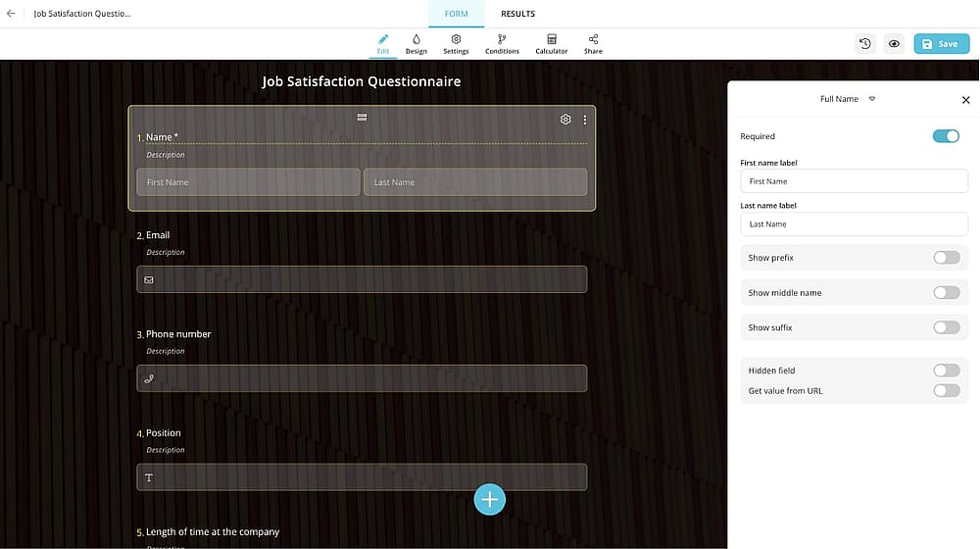Edit the Last name label field
This screenshot has height=549, width=980.
854,224
